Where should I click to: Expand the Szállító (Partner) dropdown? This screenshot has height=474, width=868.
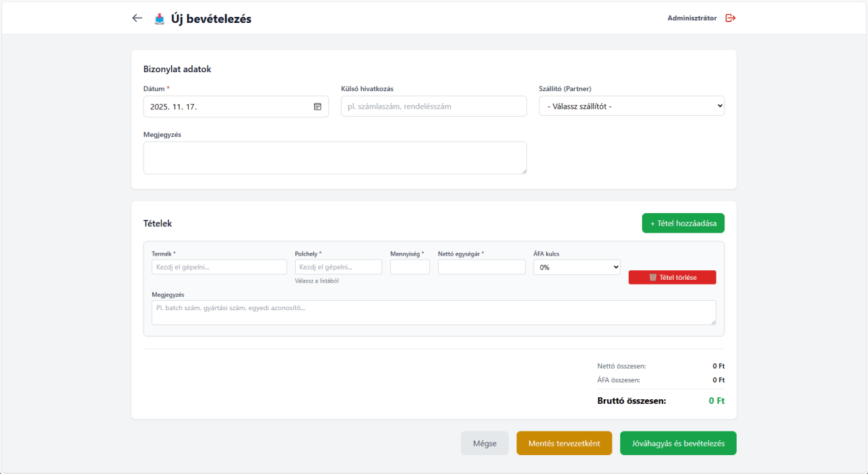631,106
